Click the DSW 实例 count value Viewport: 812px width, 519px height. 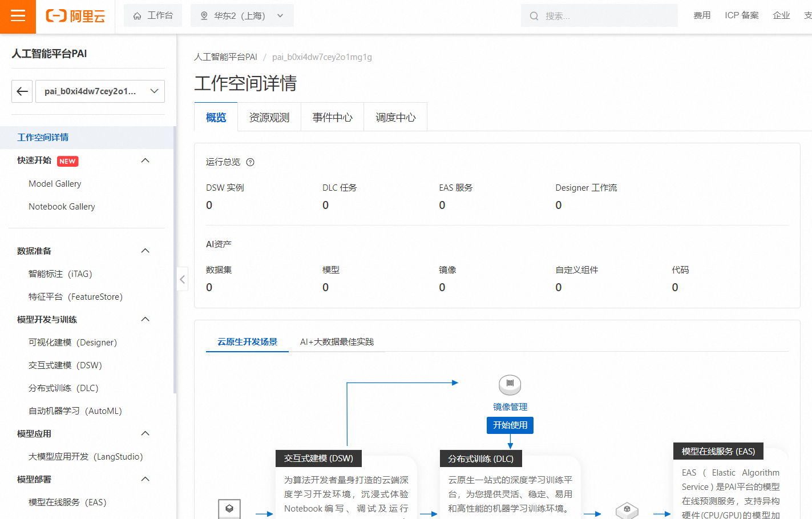209,206
